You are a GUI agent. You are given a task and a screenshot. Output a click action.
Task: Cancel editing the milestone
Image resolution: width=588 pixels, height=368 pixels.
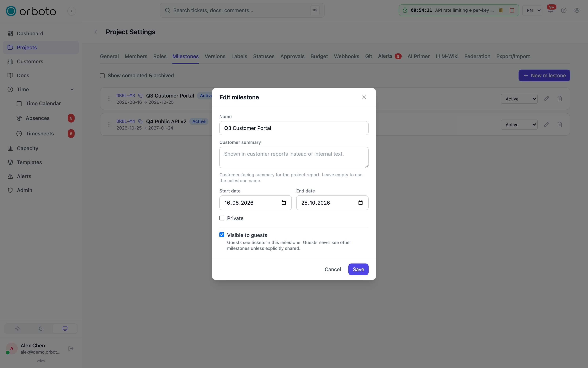[333, 269]
